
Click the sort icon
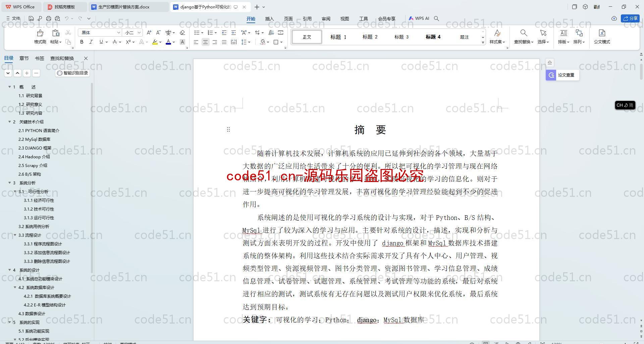click(271, 33)
